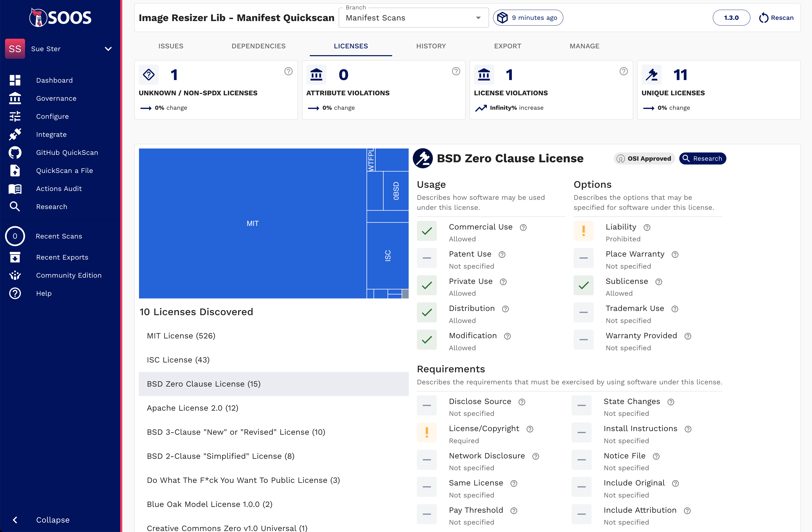The height and width of the screenshot is (532, 812).
Task: Open the History tab
Action: pos(431,46)
